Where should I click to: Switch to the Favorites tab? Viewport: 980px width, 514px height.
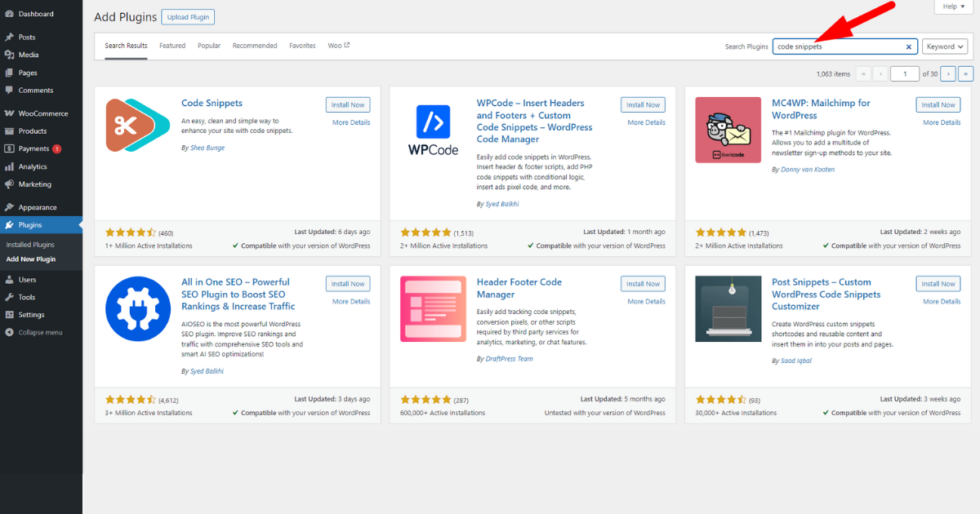point(302,46)
